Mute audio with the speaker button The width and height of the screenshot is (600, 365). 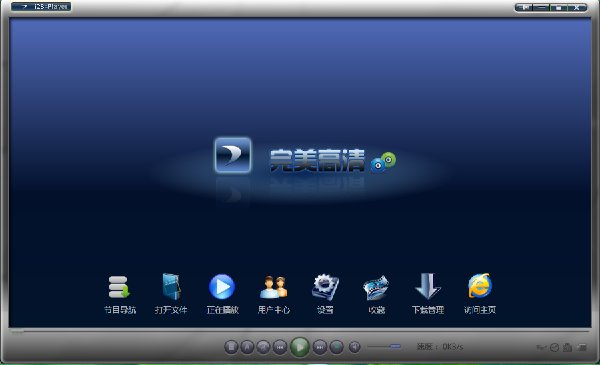click(355, 347)
